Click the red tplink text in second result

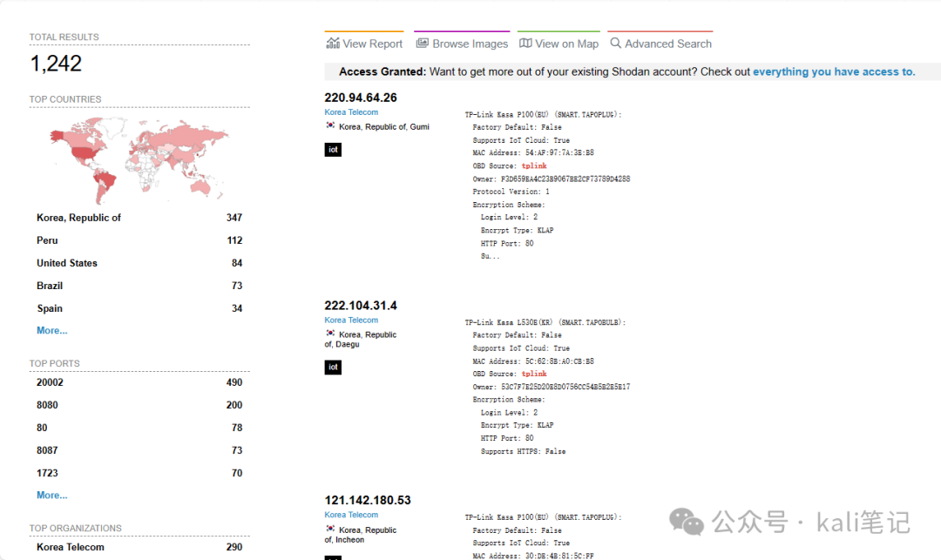534,374
